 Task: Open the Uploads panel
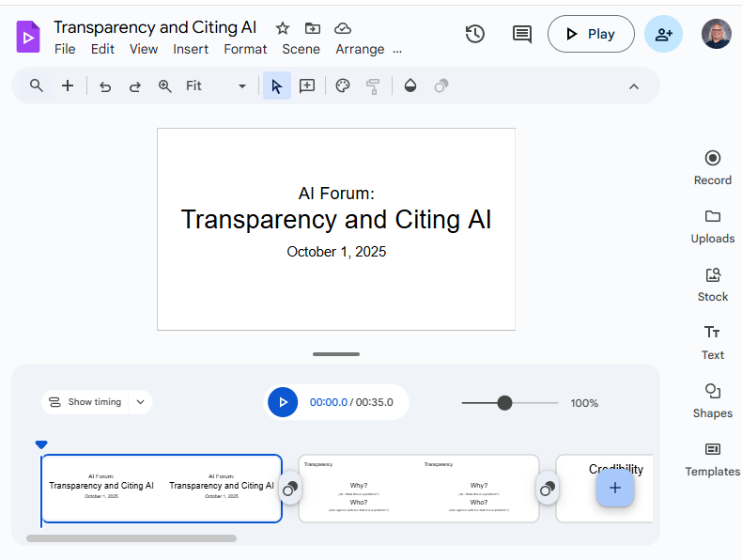tap(713, 226)
